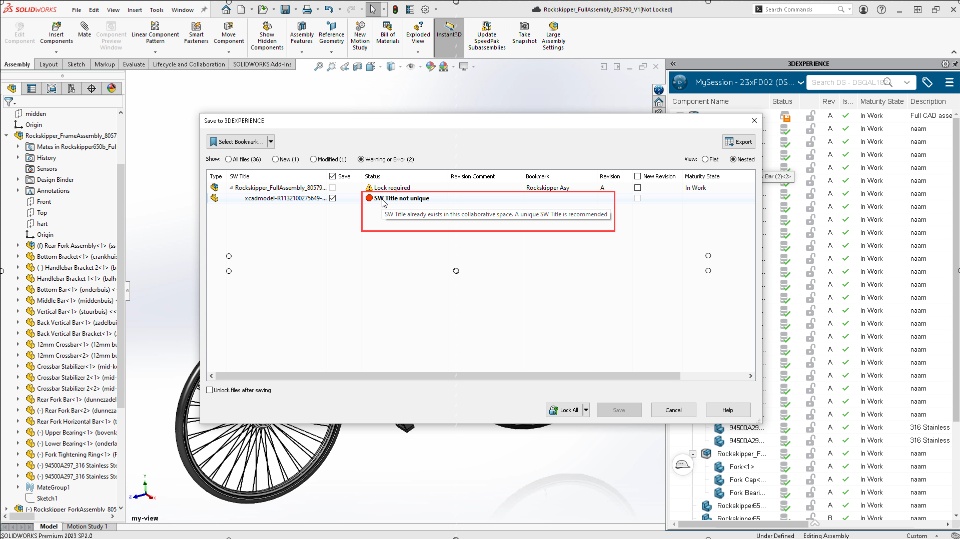Click the Select Bookmark button

point(236,141)
